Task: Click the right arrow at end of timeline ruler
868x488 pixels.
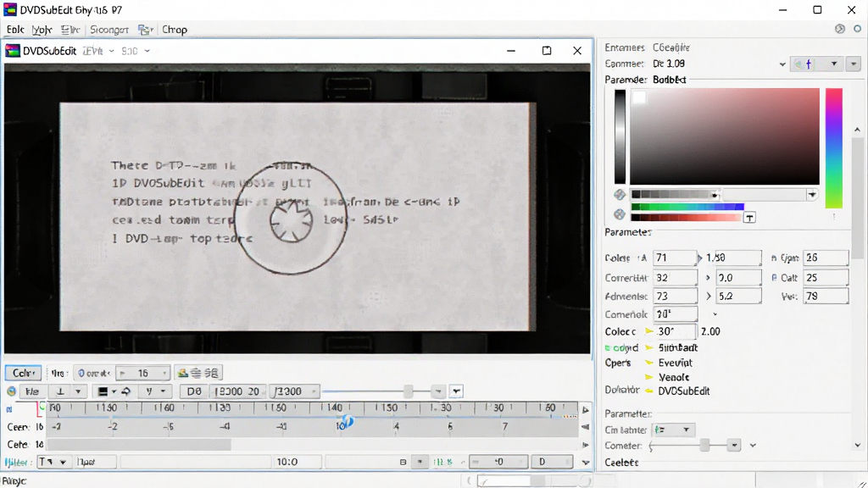Action: pyautogui.click(x=585, y=410)
